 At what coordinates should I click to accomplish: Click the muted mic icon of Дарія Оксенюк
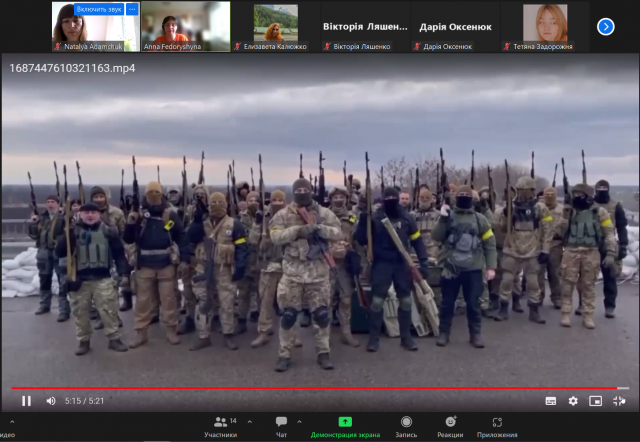pyautogui.click(x=417, y=47)
